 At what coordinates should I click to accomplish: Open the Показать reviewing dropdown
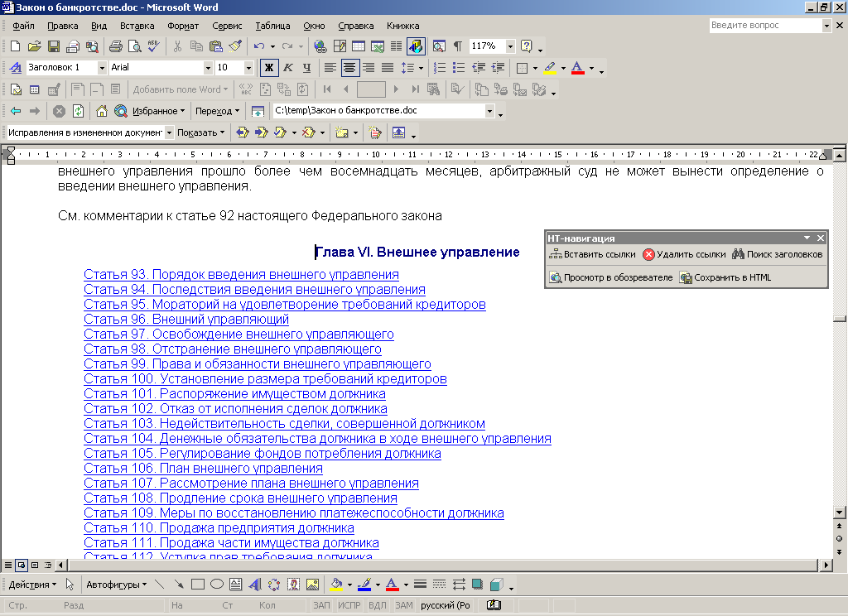(200, 132)
